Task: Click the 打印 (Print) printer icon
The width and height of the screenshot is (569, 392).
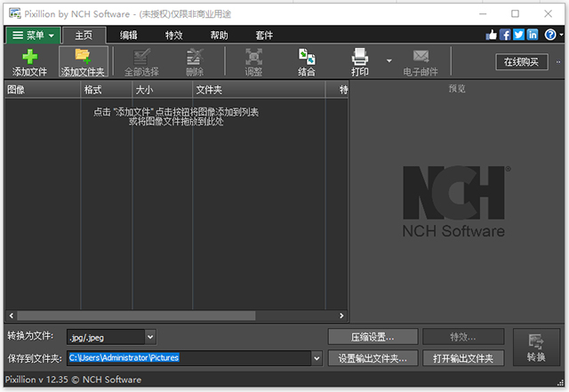Action: [360, 56]
